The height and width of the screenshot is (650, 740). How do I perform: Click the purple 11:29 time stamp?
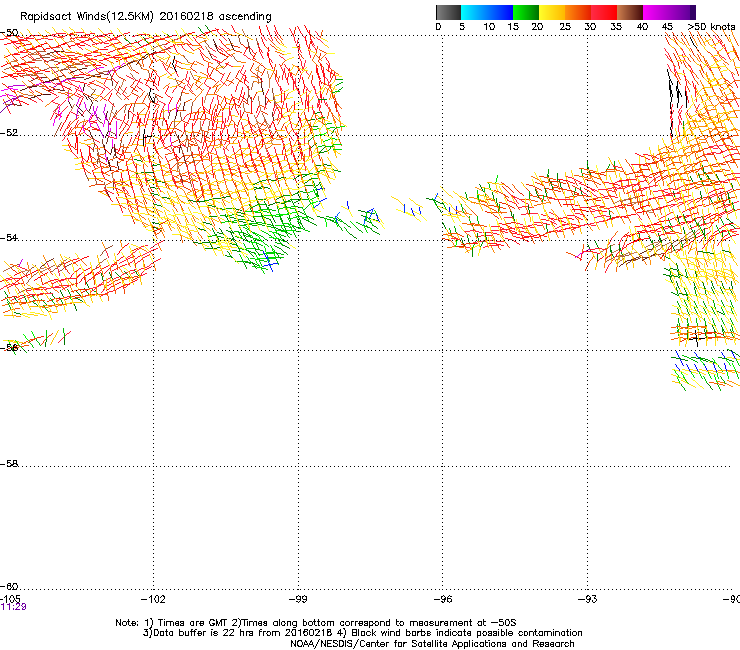pyautogui.click(x=14, y=607)
